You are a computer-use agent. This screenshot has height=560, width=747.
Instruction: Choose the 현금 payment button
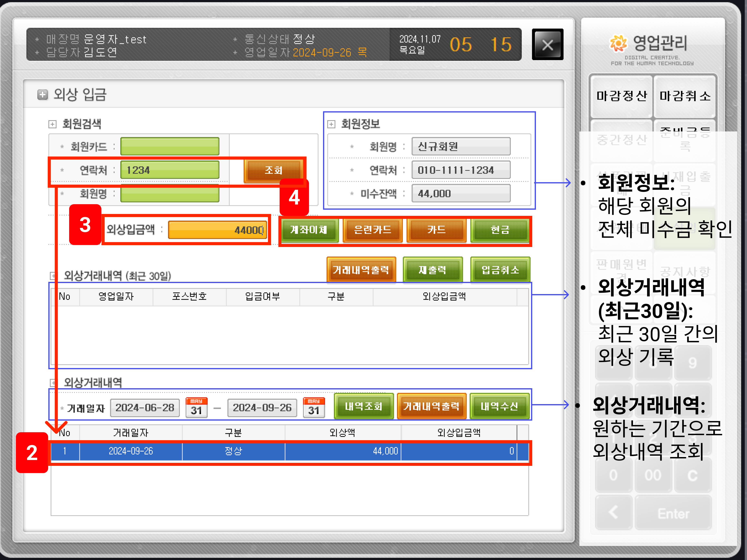500,230
